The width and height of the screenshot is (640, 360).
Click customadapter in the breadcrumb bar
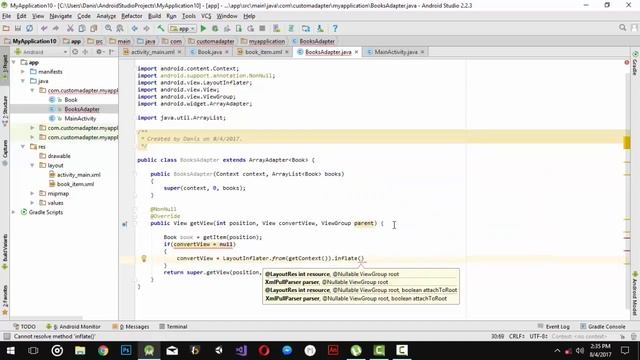point(215,41)
